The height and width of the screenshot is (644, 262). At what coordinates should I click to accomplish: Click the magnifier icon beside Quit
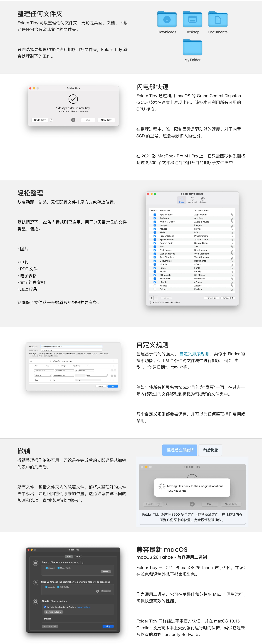pos(73,120)
